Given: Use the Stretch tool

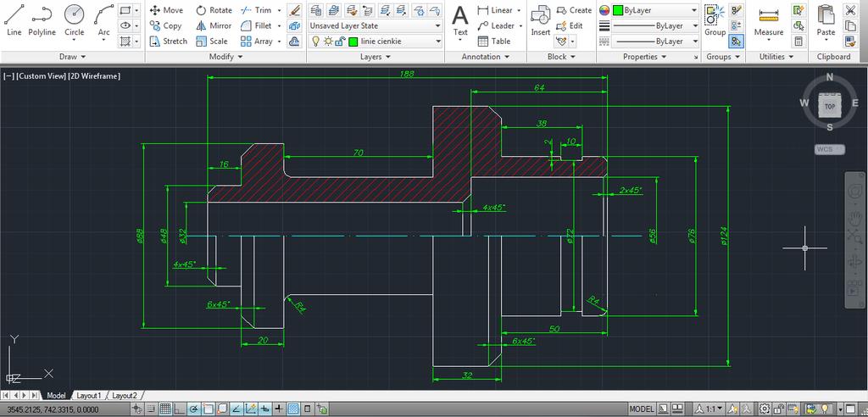Looking at the screenshot, I should 169,41.
